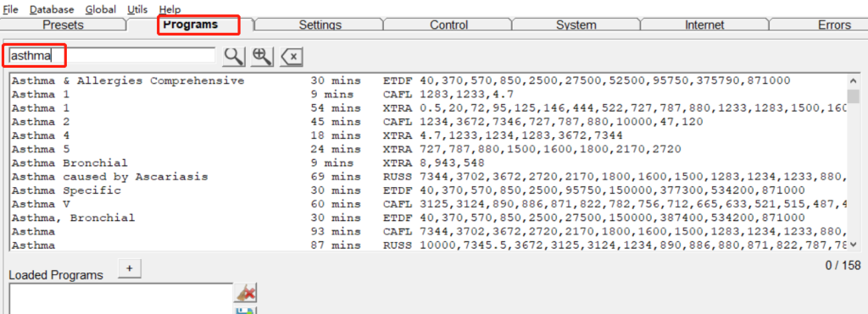Clear the search box with backspace icon
Image resolution: width=868 pixels, height=314 pixels.
[292, 57]
